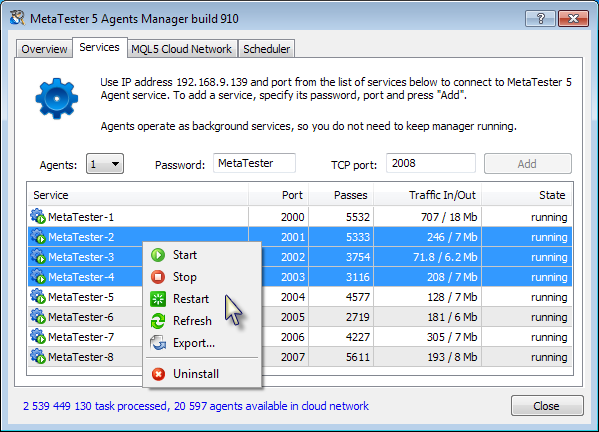Click port value 2000
Viewport: 599px width, 432px height.
click(x=293, y=217)
